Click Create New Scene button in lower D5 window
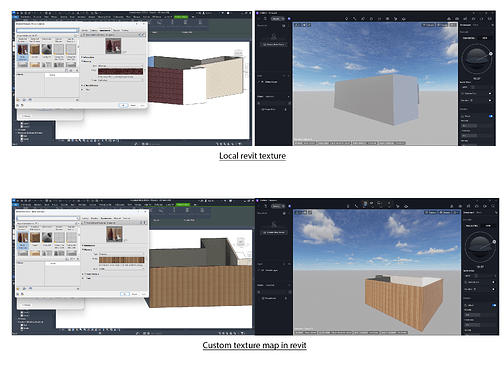The image size is (504, 375). pos(275,232)
